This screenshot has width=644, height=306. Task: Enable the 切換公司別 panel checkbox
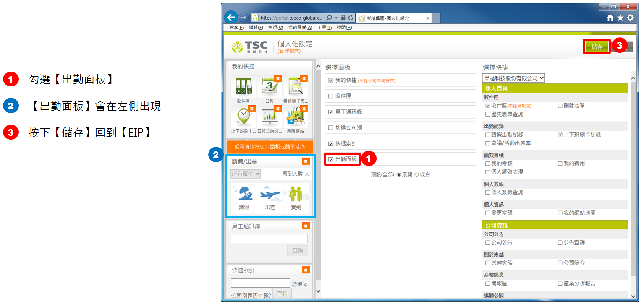click(331, 128)
